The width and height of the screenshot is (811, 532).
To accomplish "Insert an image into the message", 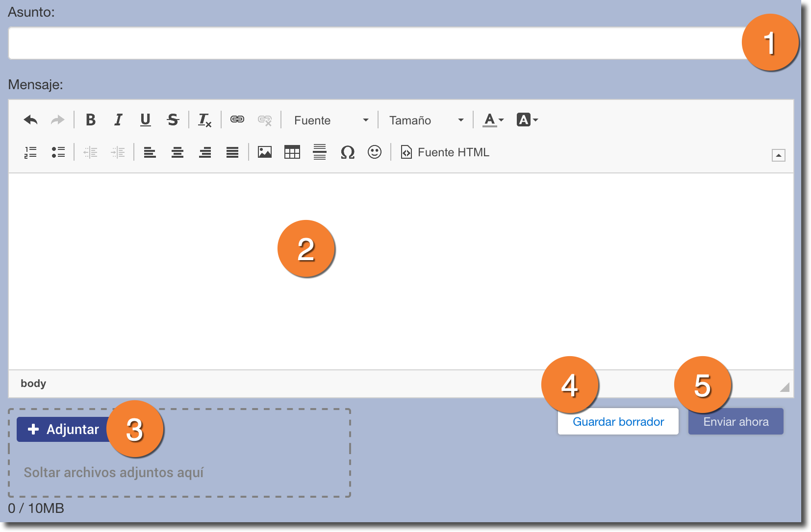I will pos(265,152).
